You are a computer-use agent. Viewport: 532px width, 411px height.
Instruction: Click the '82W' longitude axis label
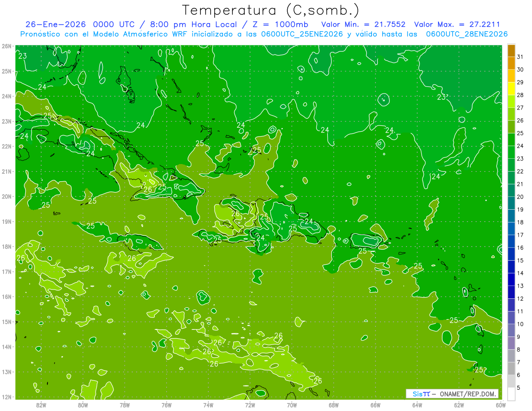(x=41, y=405)
